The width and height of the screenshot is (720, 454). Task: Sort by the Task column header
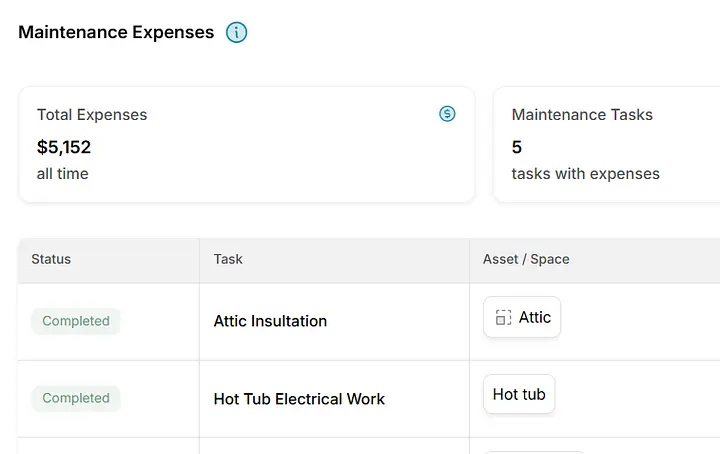pyautogui.click(x=228, y=259)
